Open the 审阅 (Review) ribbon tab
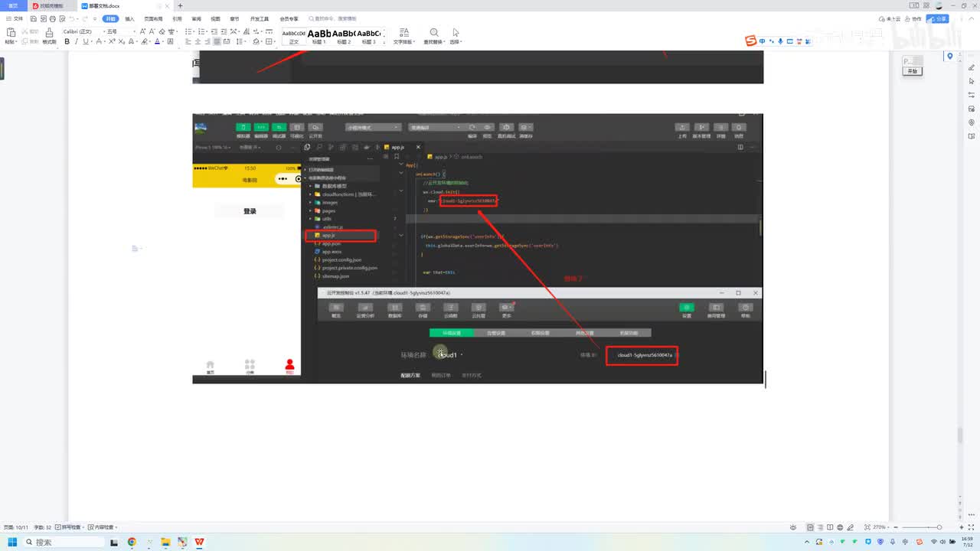The width and height of the screenshot is (980, 551). tap(197, 18)
